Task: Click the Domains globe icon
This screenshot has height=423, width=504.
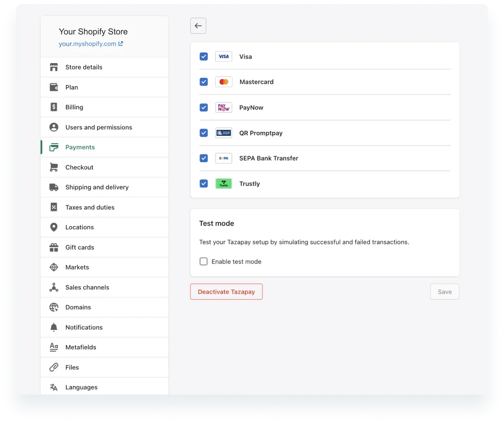Action: [54, 307]
